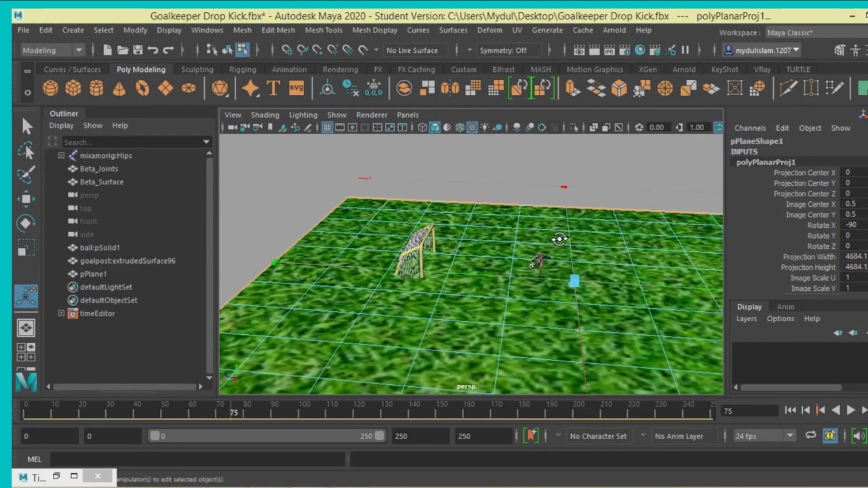
Task: Toggle the audio mute speaker icon
Action: (859, 436)
